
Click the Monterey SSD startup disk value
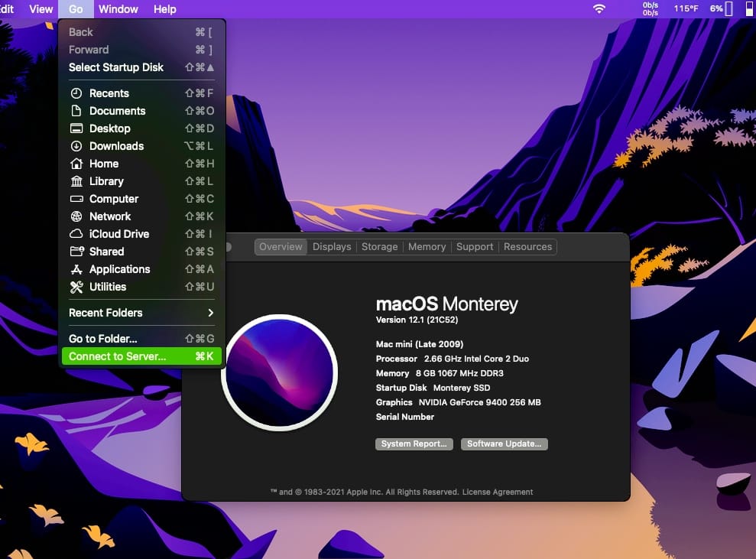coord(462,388)
